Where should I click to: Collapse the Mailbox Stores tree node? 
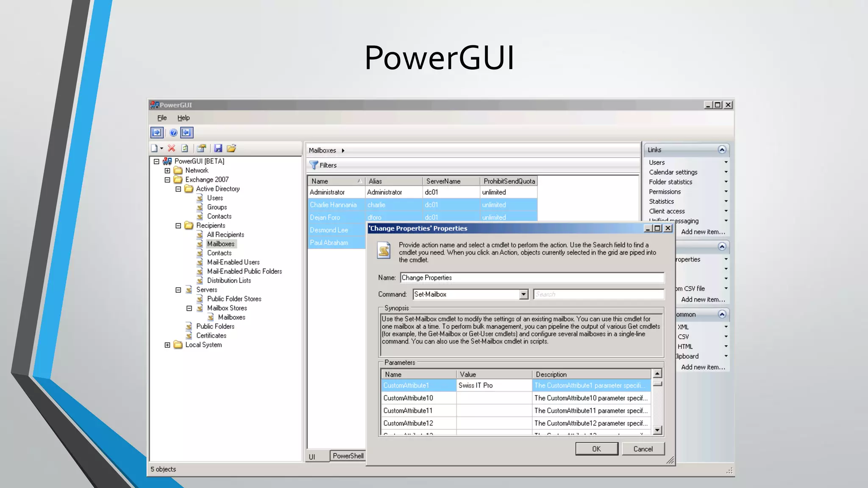(x=189, y=308)
